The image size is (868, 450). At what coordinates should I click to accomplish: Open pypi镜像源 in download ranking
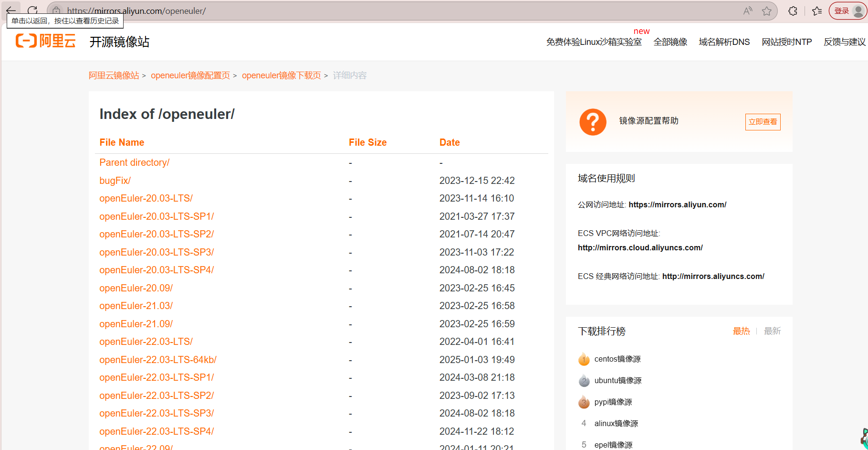click(x=613, y=402)
